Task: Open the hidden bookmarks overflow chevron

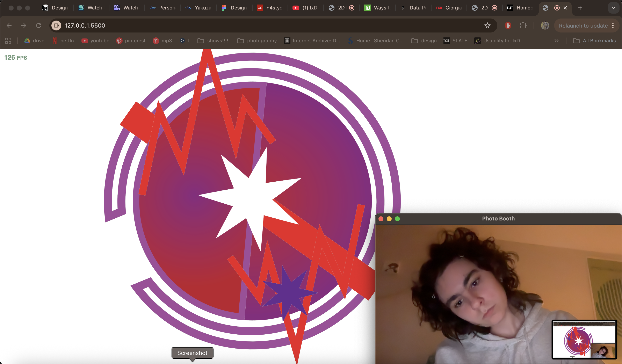Action: pos(557,41)
